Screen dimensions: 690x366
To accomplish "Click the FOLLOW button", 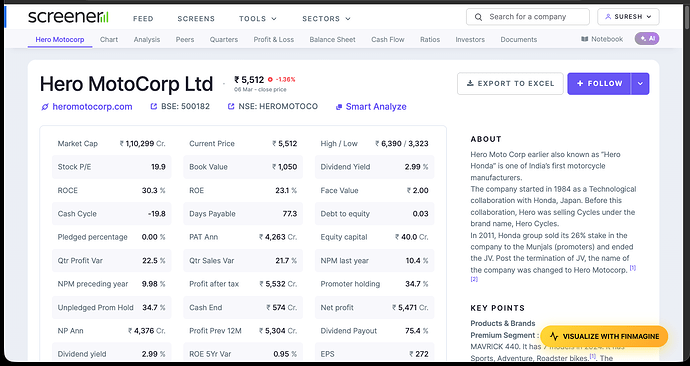I will [x=599, y=84].
